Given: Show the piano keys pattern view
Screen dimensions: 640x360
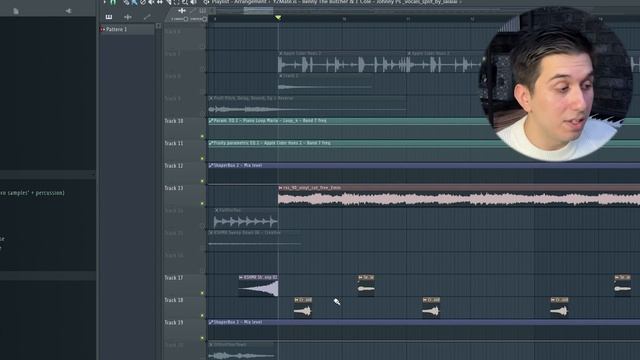Looking at the screenshot, I should point(109,17).
